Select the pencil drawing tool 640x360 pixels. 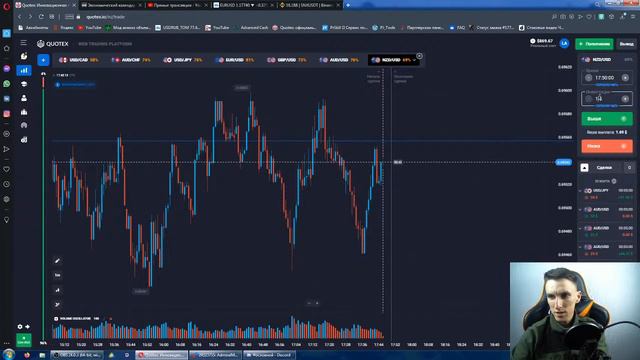[58, 261]
